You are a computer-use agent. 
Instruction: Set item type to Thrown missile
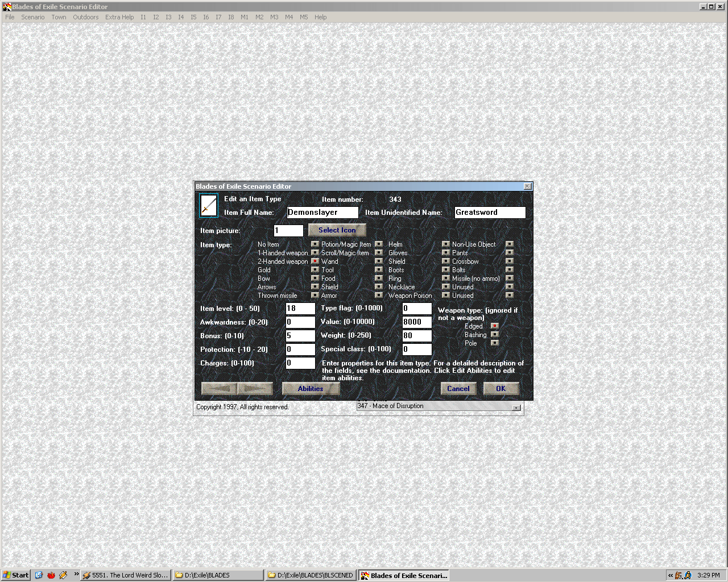tap(315, 296)
